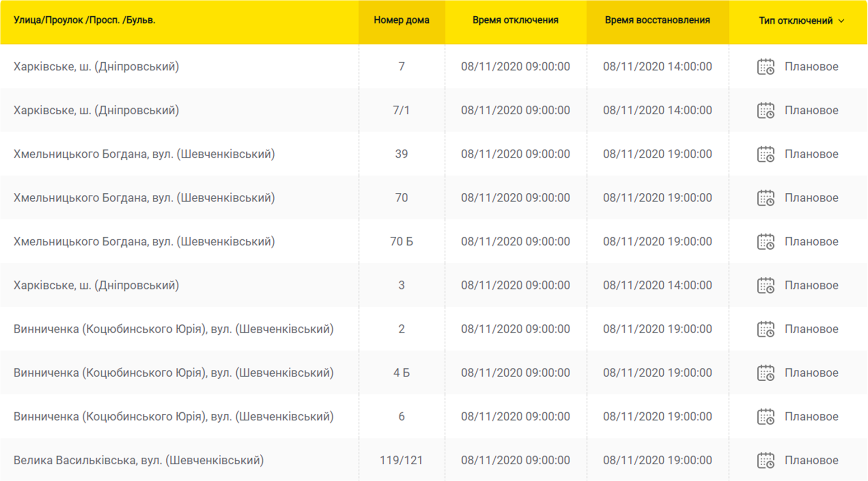Click calendar icon for Харківське house 3 row

[765, 286]
